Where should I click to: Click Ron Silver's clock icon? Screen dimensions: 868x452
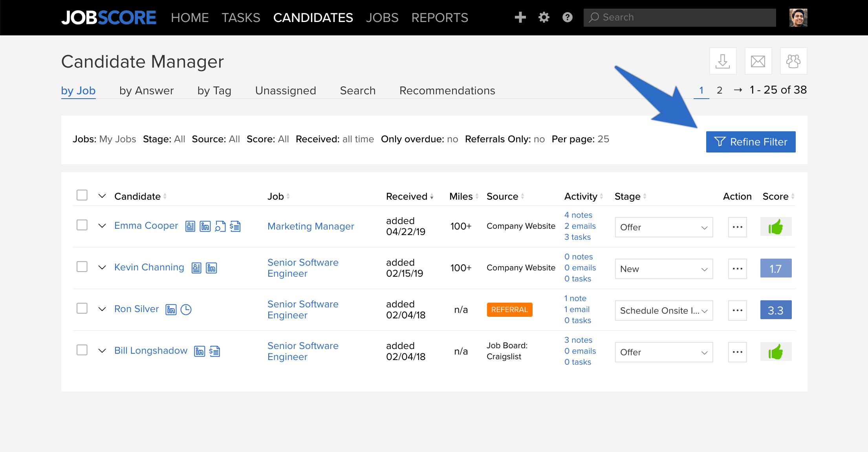[x=186, y=309]
